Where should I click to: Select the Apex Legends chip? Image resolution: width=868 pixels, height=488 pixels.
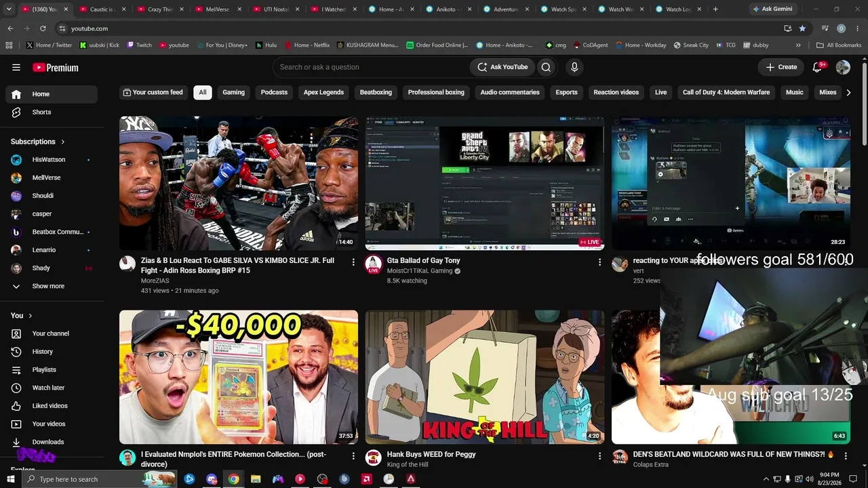click(323, 92)
